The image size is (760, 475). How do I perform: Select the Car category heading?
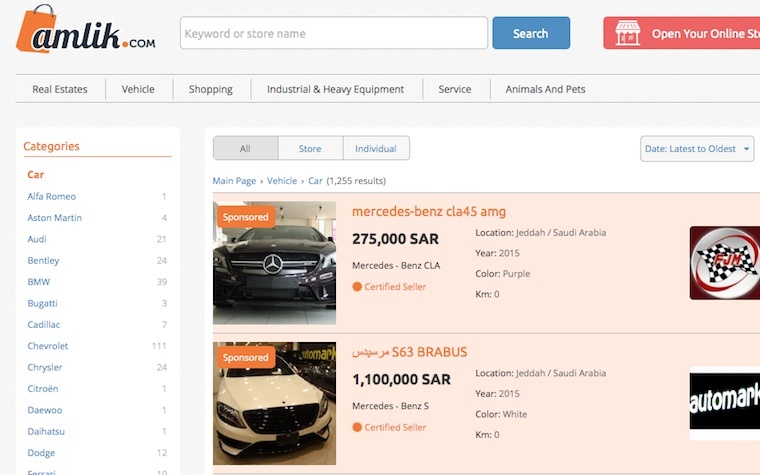coord(35,174)
